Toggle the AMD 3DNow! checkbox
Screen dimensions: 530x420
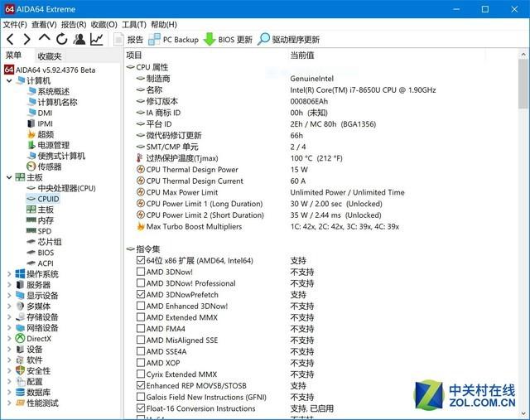[x=140, y=272]
